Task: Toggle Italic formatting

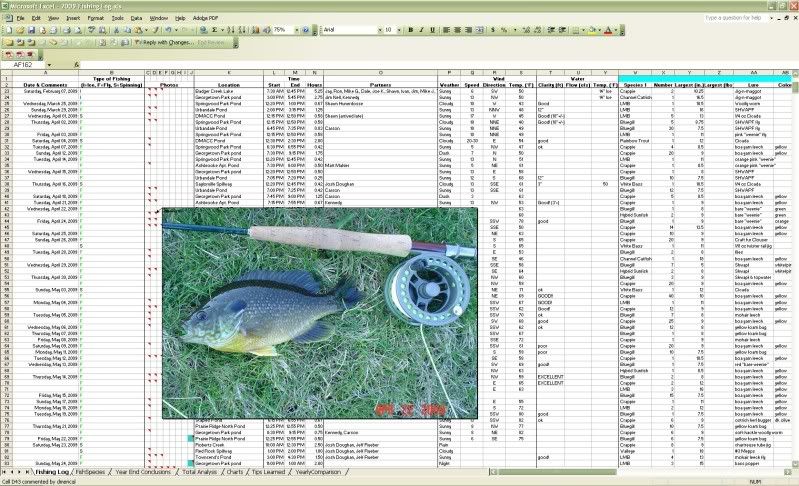Action: click(421, 30)
